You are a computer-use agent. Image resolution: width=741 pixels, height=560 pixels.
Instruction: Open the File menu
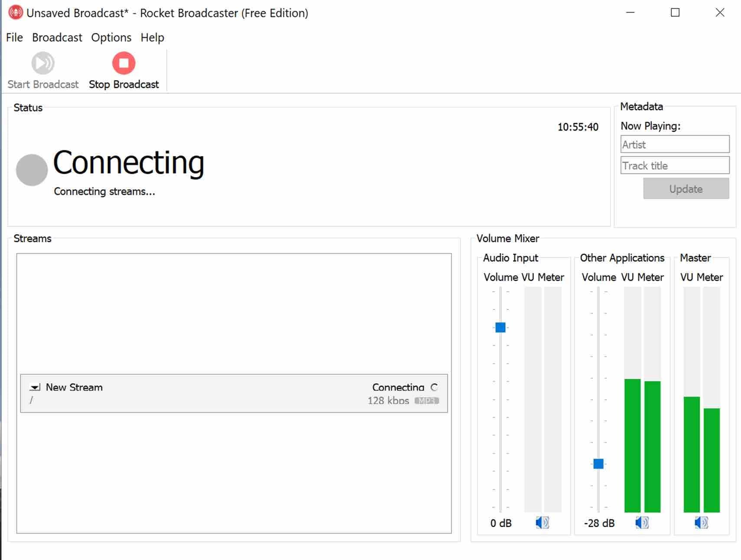point(14,37)
